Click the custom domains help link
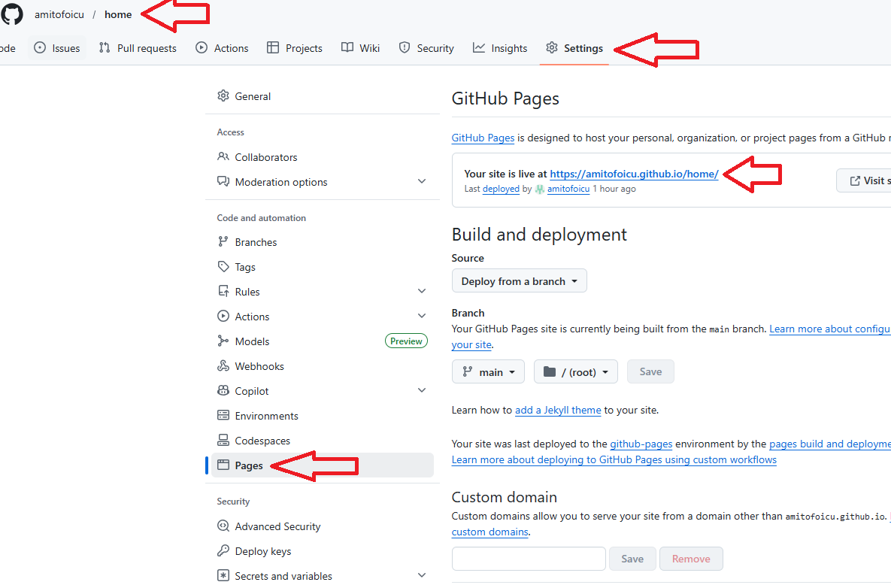 tap(489, 532)
